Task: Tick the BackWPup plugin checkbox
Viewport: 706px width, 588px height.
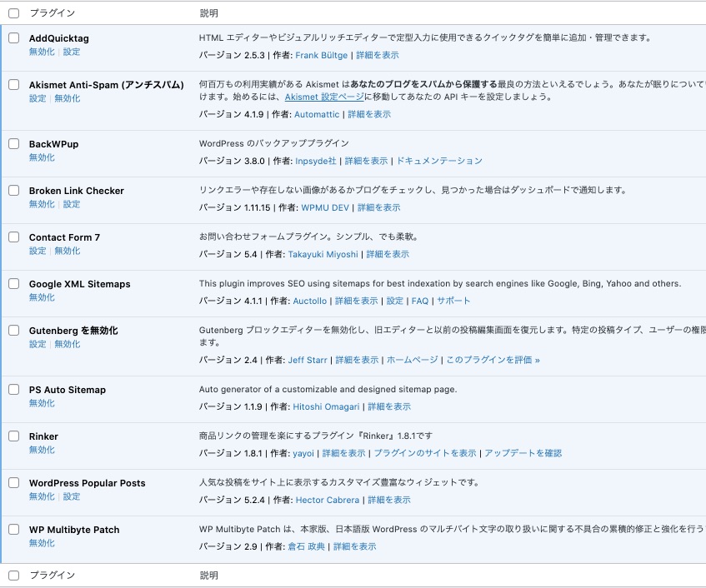Action: click(14, 143)
